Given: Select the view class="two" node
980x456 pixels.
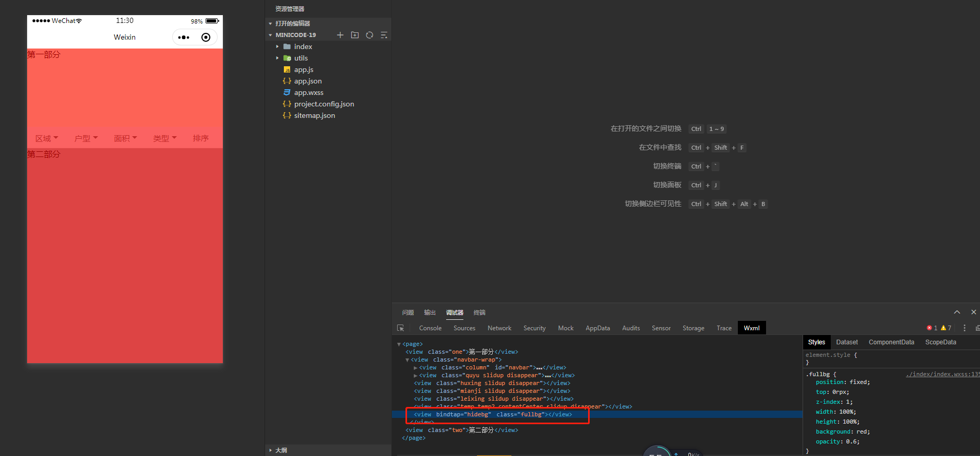Looking at the screenshot, I should tap(462, 430).
